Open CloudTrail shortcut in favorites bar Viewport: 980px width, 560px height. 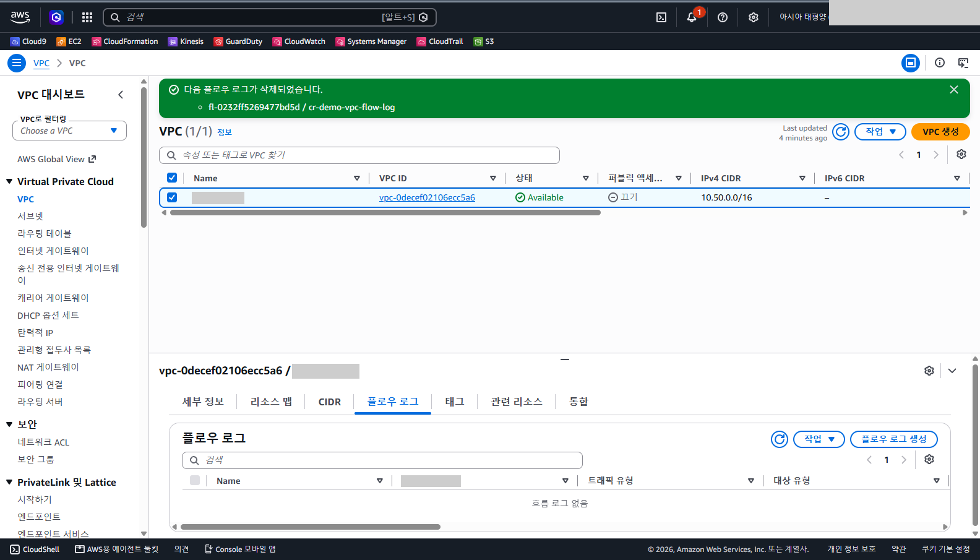coord(440,41)
